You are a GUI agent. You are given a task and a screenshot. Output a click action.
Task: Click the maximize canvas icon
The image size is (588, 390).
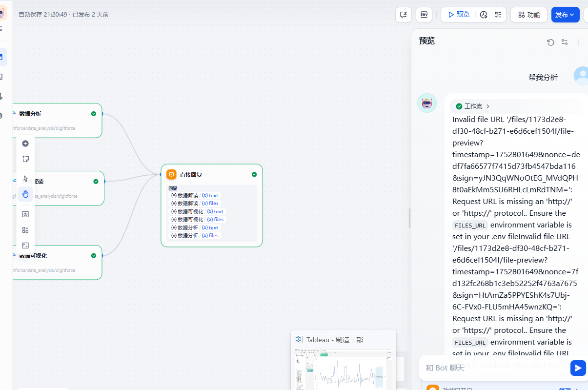pos(25,246)
